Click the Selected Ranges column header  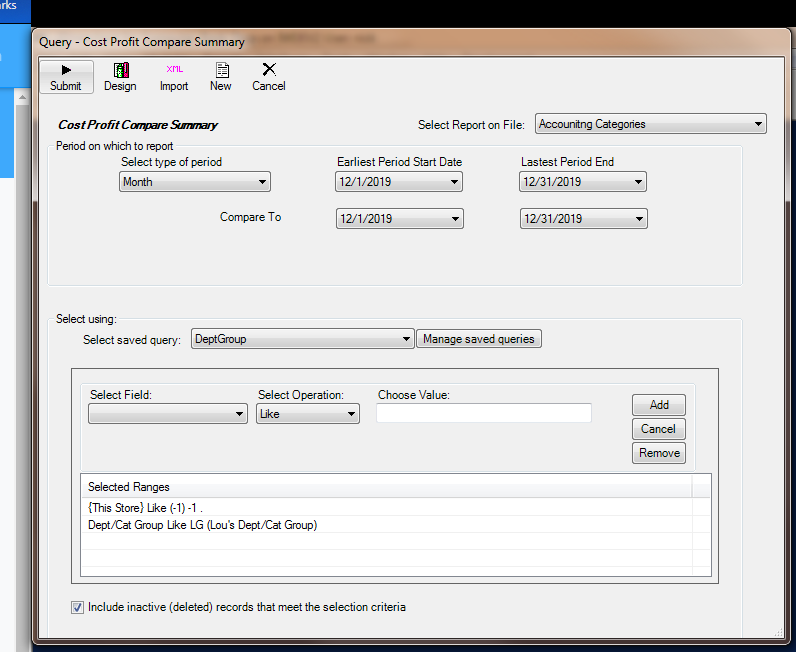386,486
